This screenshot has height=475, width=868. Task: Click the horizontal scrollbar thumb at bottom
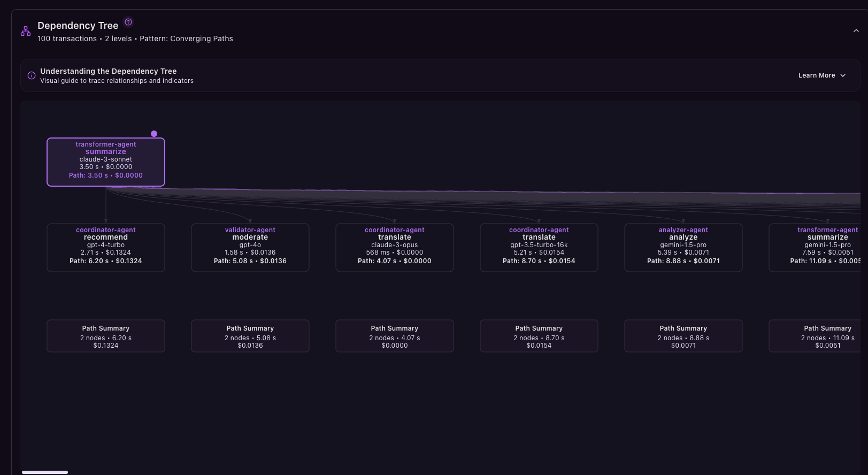[x=45, y=472]
